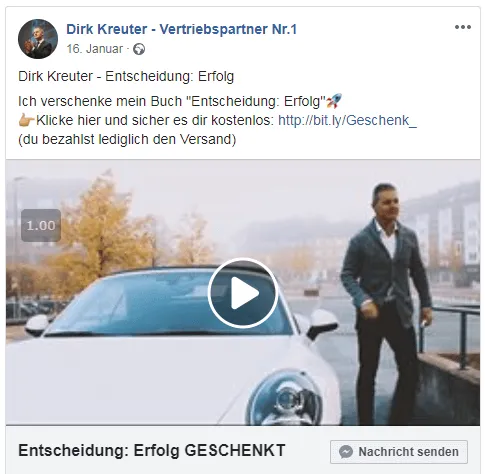Click the sentence "Ich verschenke mein Buch"
This screenshot has height=474, width=485.
tap(99, 101)
